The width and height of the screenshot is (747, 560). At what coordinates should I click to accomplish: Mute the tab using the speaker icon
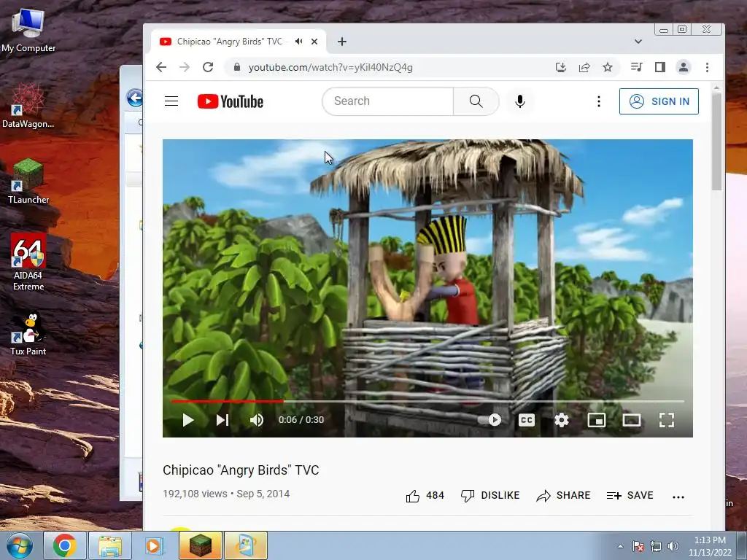(x=298, y=42)
